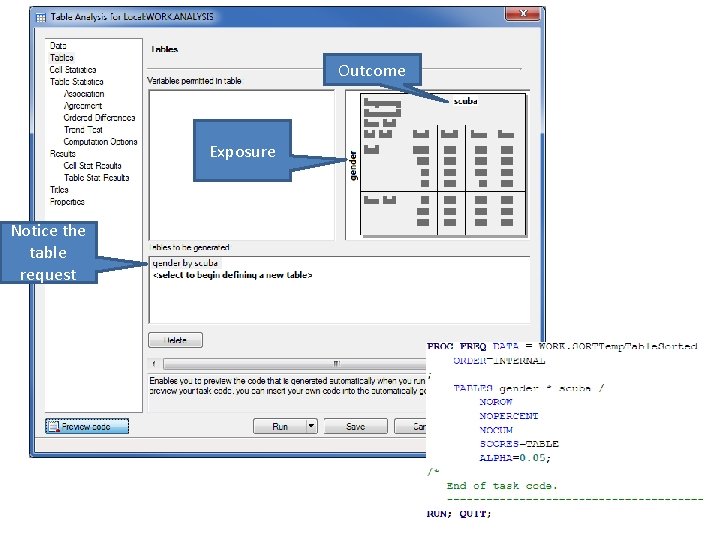Click the Run button

[x=280, y=426]
